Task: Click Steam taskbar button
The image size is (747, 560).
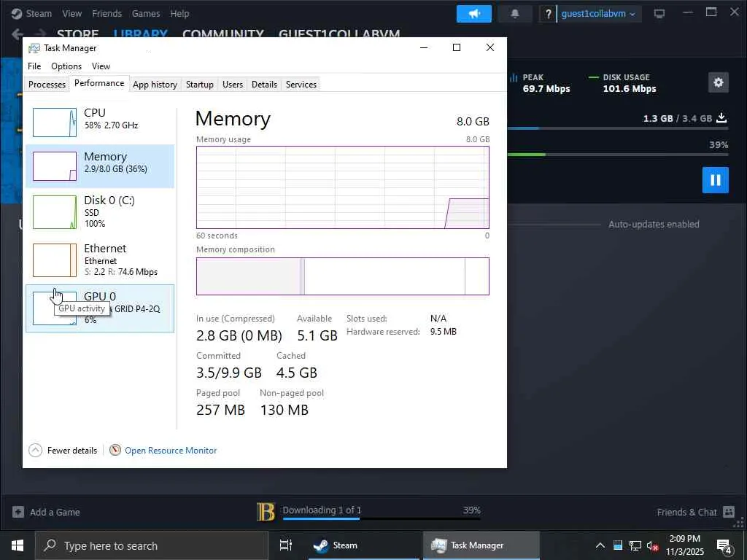Action: [x=363, y=545]
